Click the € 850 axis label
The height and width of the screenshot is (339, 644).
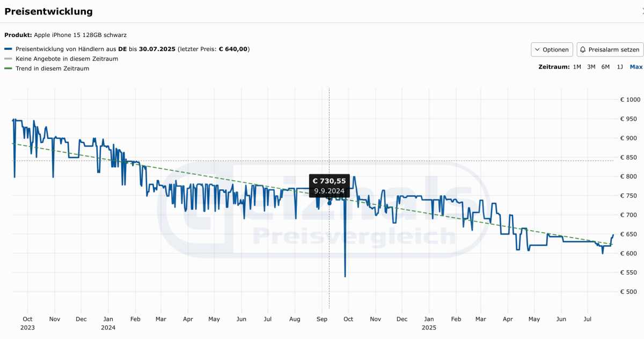coord(629,158)
